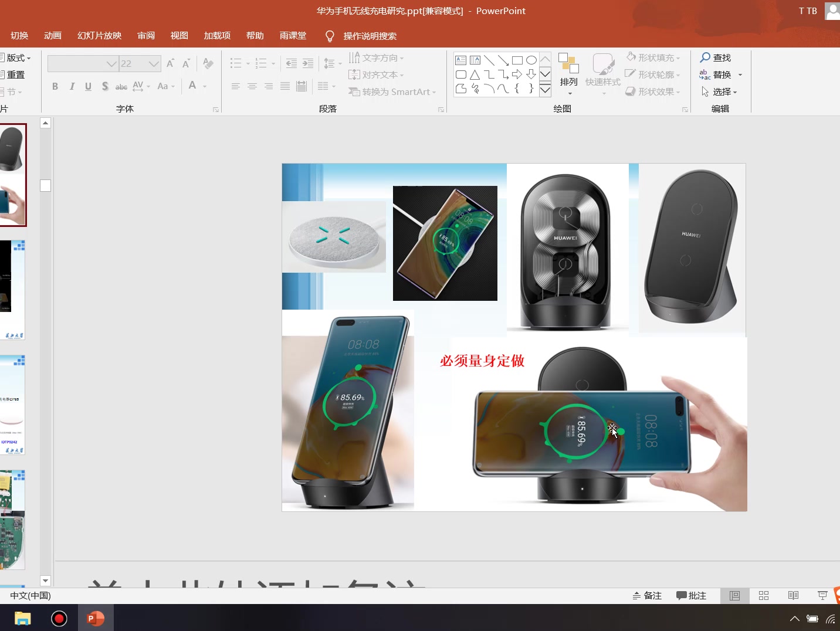Toggle Bold formatting
Screen dimensions: 840x631
55,86
